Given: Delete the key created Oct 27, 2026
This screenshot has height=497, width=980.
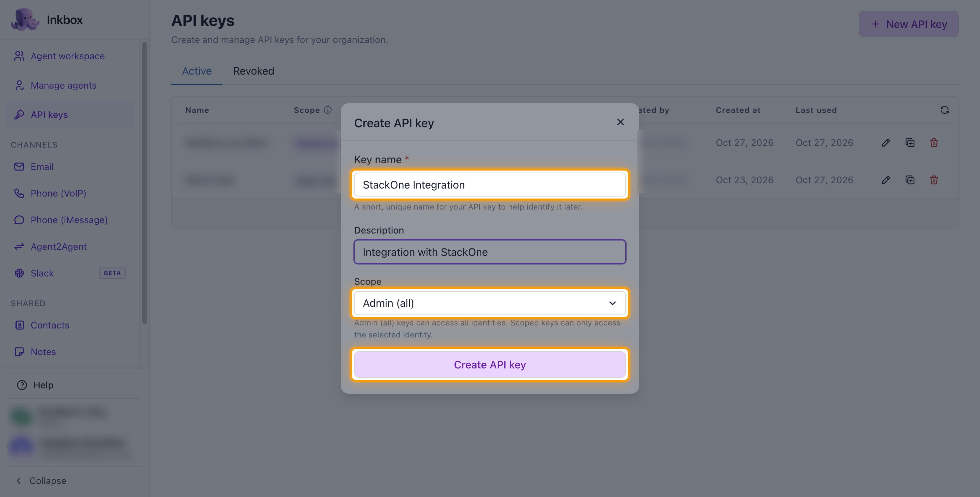Looking at the screenshot, I should click(934, 143).
